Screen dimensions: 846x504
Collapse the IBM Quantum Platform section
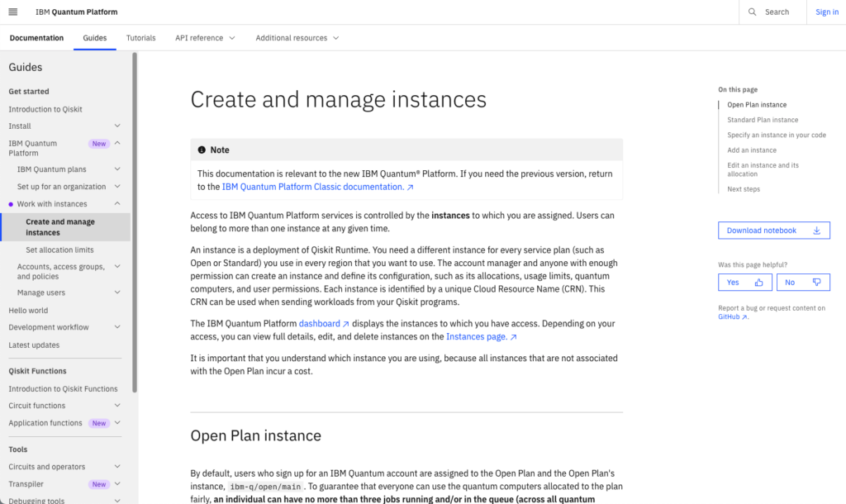117,144
